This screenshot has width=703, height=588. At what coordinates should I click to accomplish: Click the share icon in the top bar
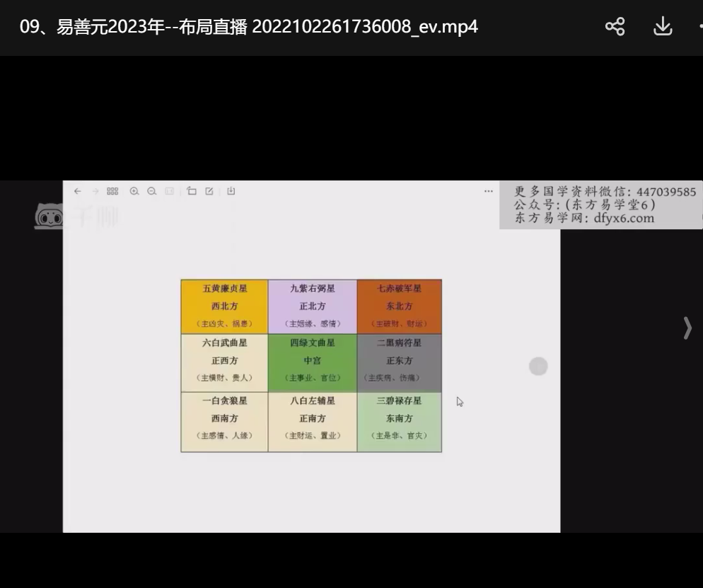[615, 27]
